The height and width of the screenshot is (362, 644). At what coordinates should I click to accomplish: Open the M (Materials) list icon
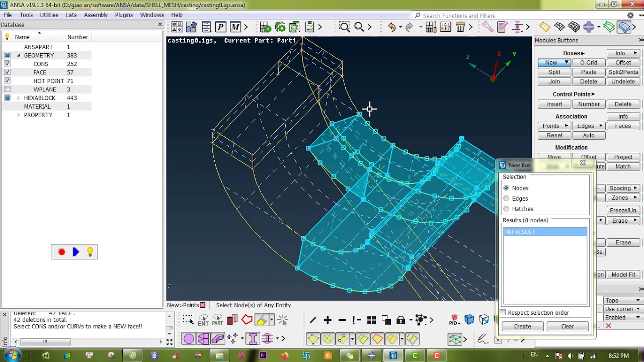pyautogui.click(x=235, y=27)
